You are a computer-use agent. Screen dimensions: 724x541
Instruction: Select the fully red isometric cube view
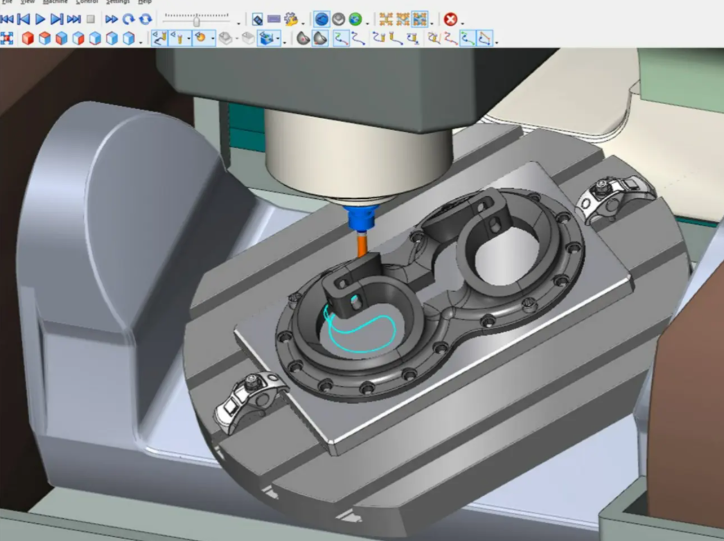tap(28, 38)
